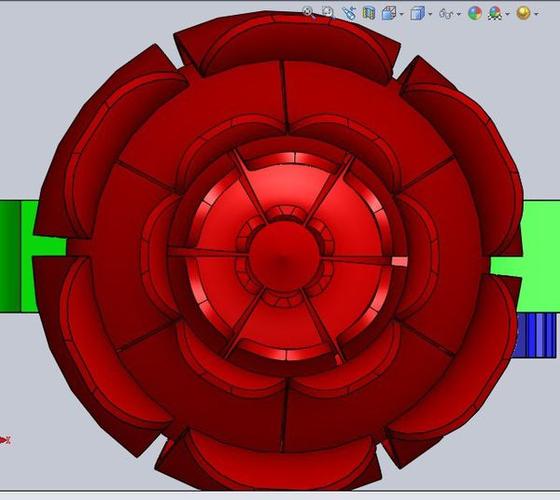Open the Apply Scene dropdown arrow
Screen dimensions: 560x500
508,14
